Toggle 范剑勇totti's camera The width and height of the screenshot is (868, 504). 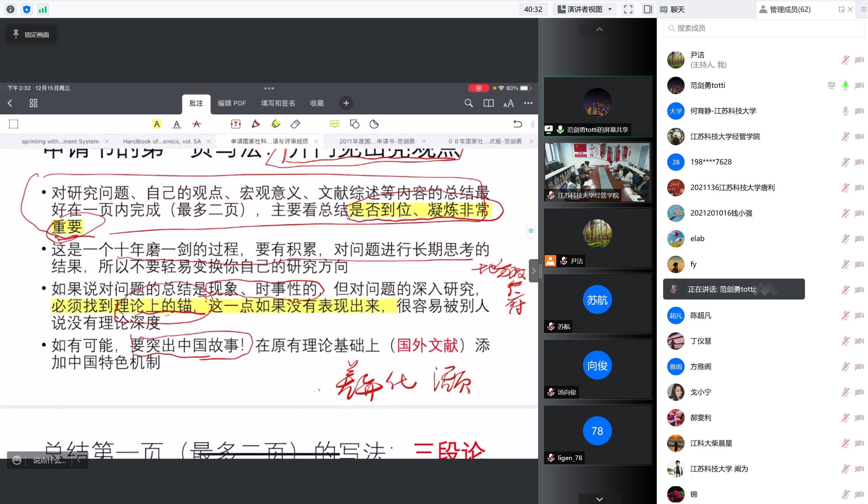pos(859,85)
